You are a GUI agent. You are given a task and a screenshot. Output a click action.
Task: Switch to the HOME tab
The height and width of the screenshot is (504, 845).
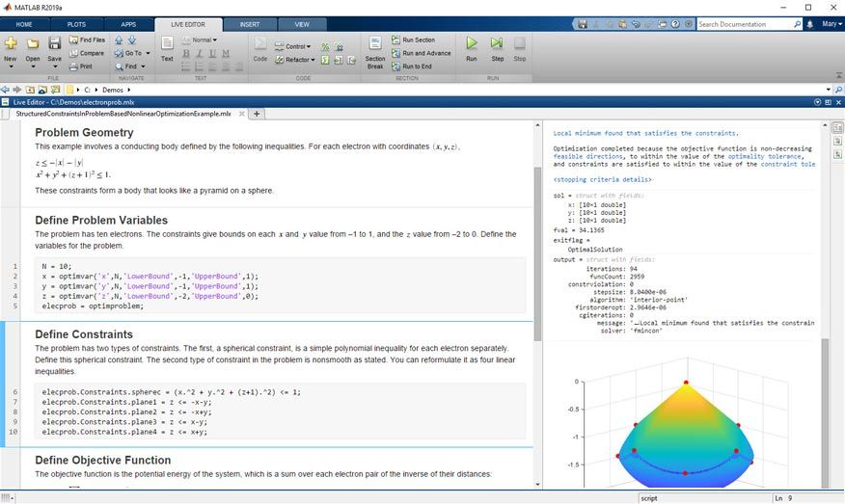click(x=24, y=24)
